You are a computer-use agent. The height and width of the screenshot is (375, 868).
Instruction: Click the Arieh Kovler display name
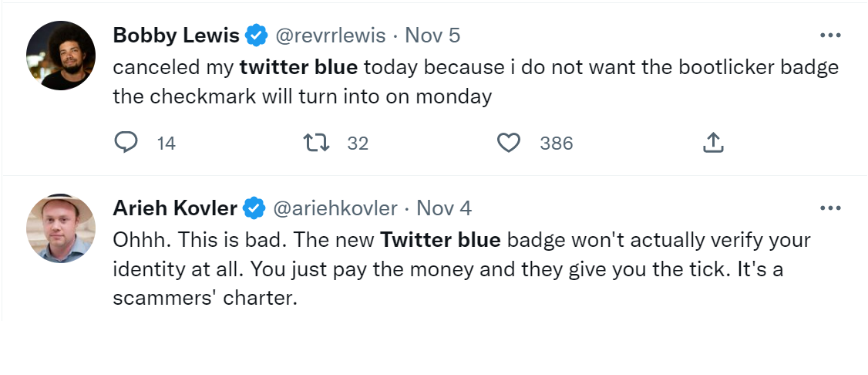175,208
